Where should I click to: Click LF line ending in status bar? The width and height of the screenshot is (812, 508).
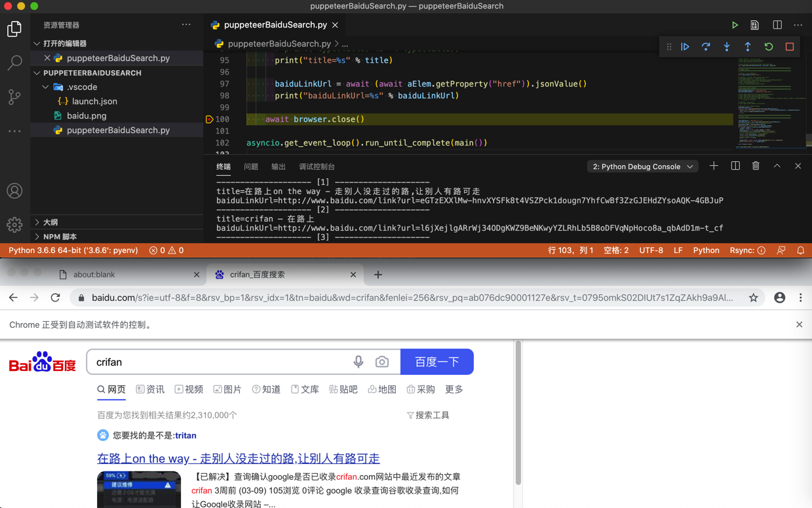(678, 250)
